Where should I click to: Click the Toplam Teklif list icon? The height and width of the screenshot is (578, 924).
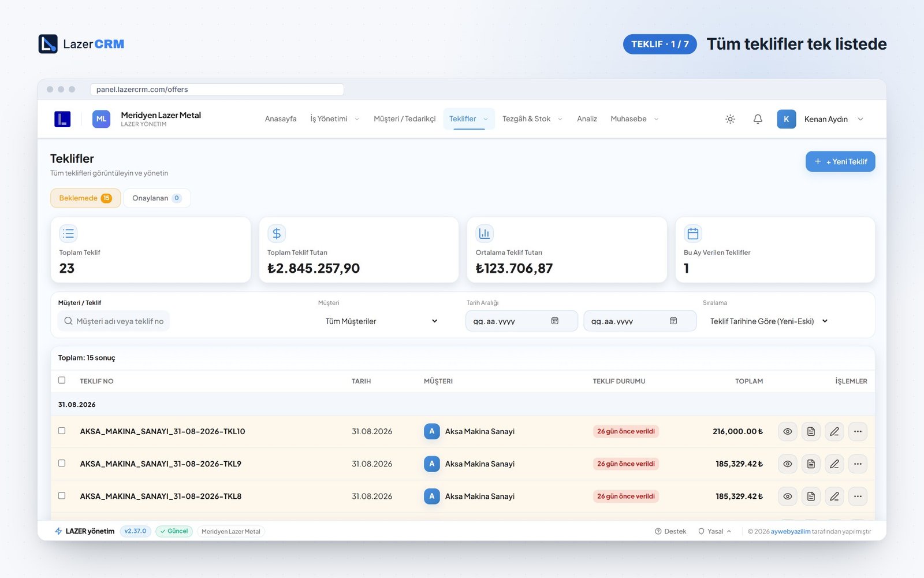68,234
